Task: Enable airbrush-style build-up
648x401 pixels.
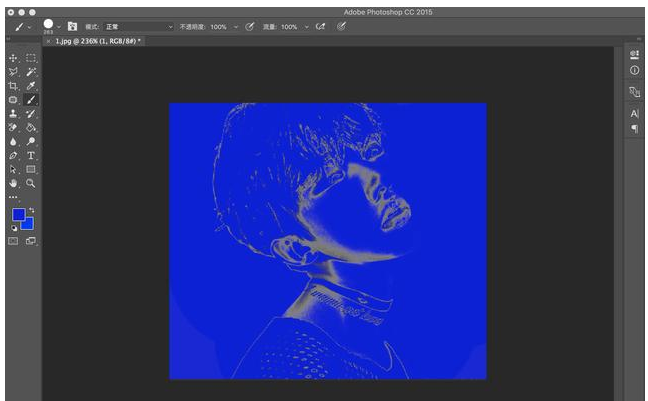Action: tap(320, 27)
